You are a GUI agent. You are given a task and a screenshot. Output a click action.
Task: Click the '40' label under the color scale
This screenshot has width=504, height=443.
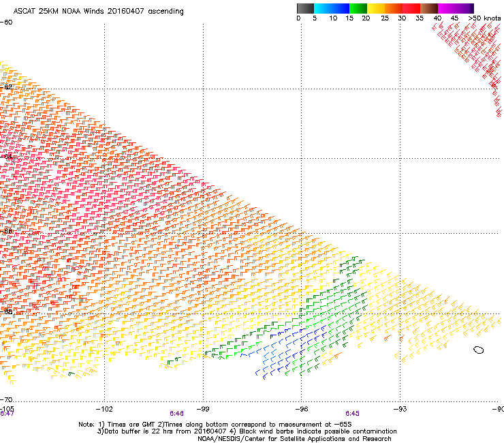437,18
